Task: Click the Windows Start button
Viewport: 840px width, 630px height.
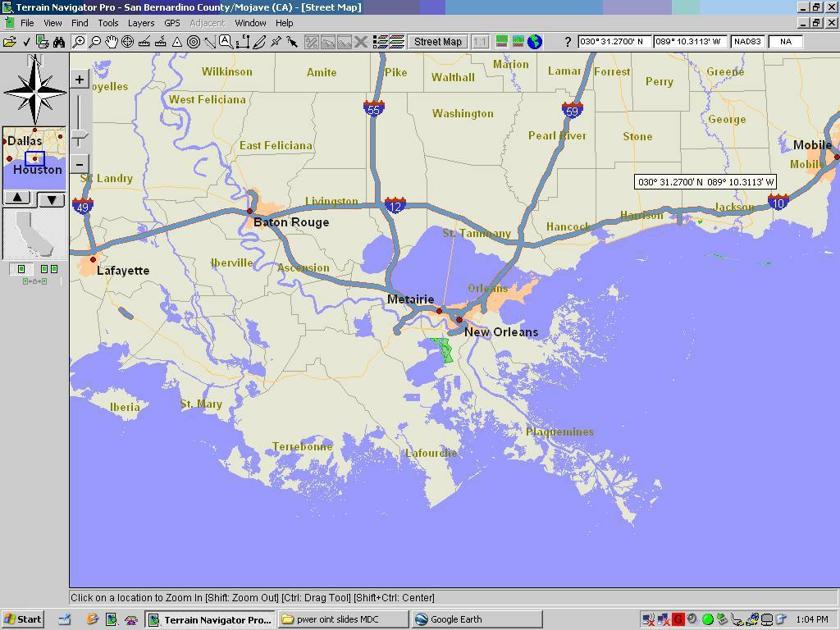Action: point(22,619)
